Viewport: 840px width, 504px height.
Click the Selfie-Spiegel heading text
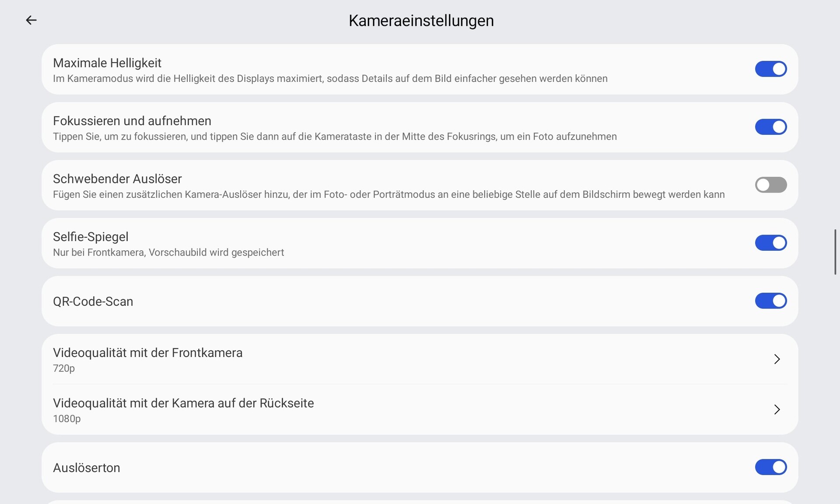(91, 237)
